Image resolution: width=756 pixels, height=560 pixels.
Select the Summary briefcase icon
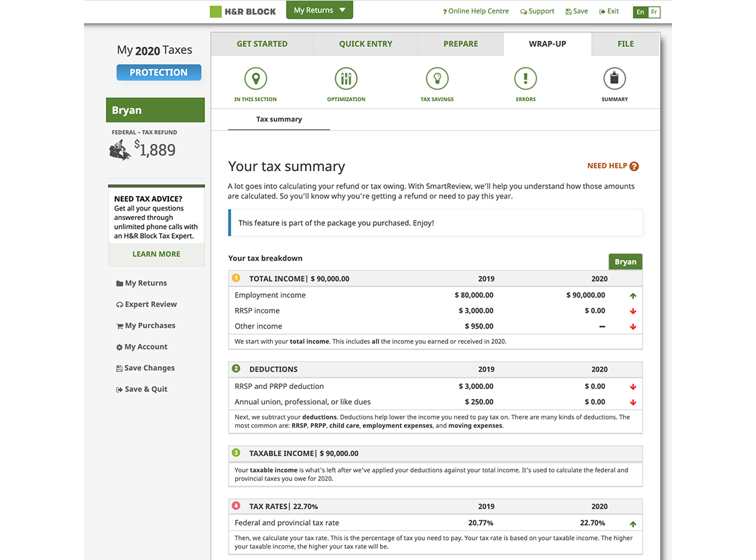click(615, 78)
